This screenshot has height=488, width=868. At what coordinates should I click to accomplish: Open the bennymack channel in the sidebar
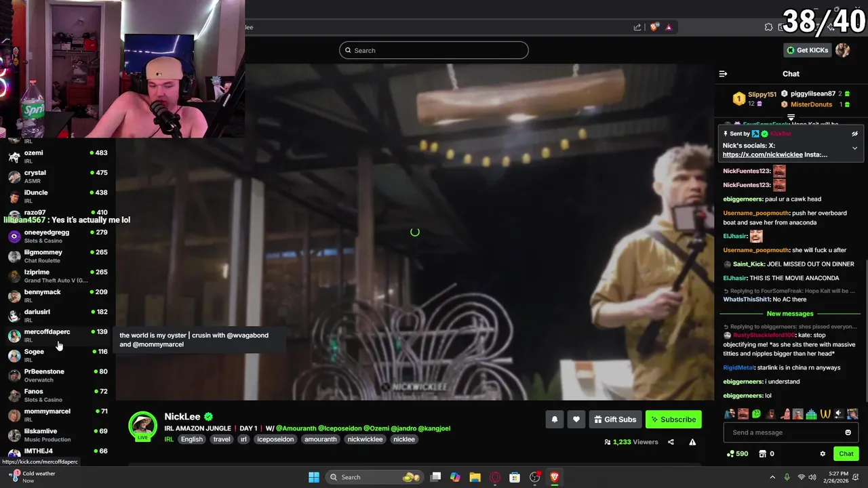point(58,296)
